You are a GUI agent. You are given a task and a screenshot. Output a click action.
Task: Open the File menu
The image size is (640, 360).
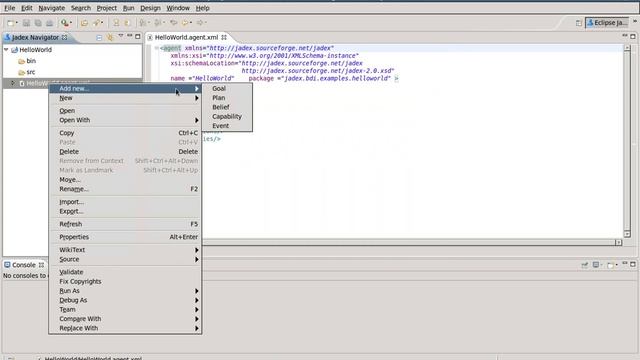[9, 8]
